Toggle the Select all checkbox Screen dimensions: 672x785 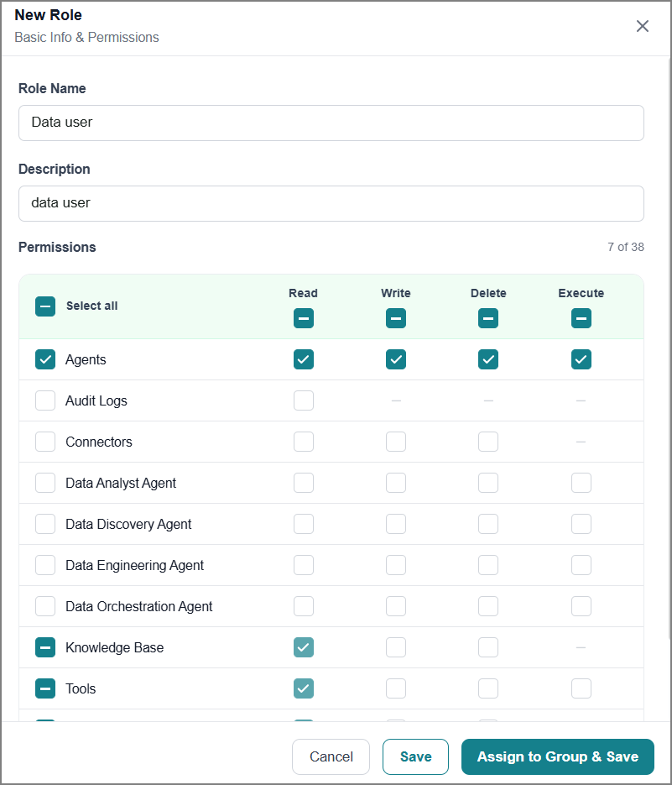45,306
